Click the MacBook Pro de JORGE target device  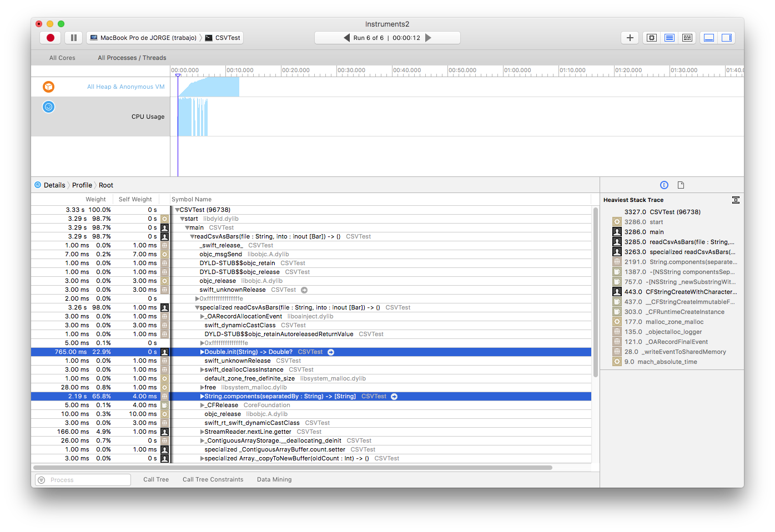[x=143, y=38]
